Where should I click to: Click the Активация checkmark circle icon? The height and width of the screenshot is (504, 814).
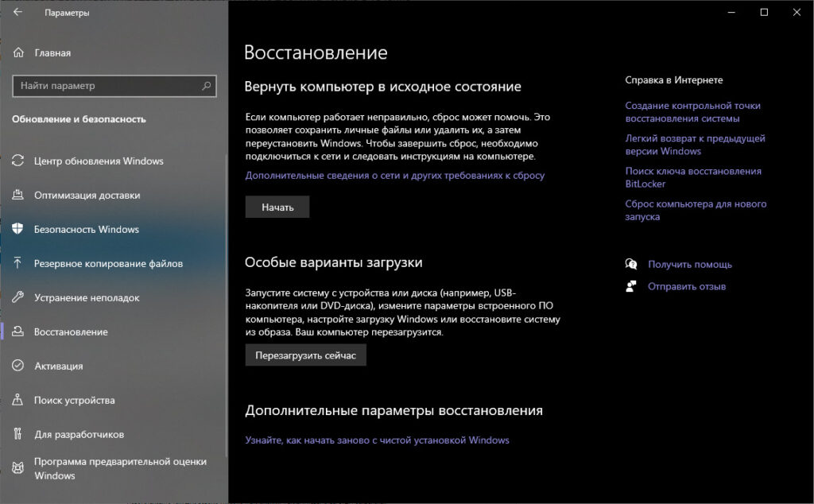click(x=18, y=366)
